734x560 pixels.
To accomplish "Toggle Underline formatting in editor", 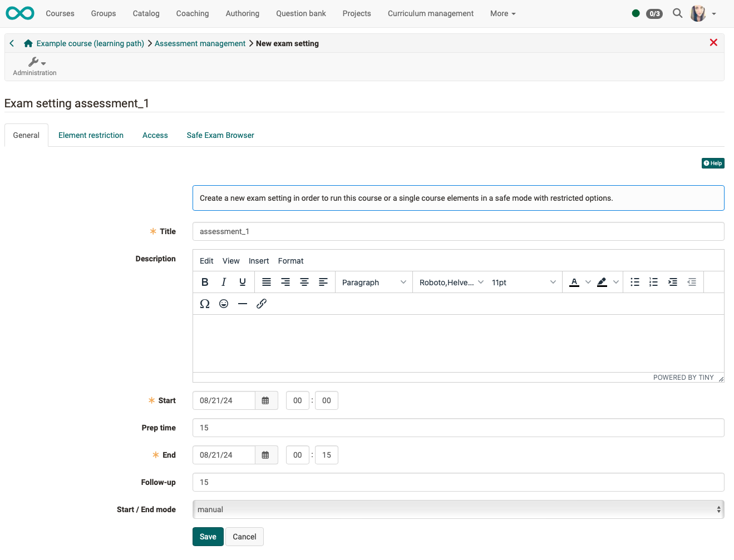I will pyautogui.click(x=243, y=282).
